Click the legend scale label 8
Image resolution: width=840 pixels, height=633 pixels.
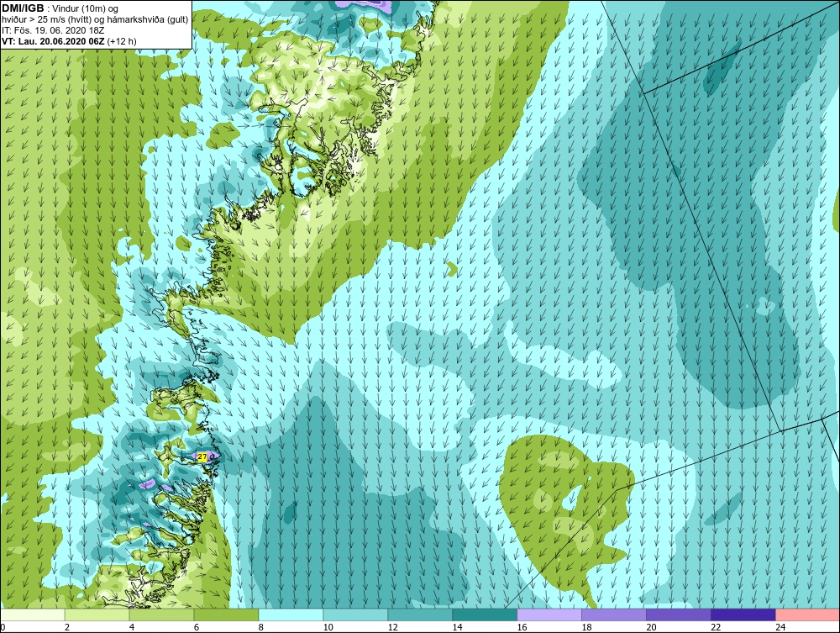coord(261,627)
